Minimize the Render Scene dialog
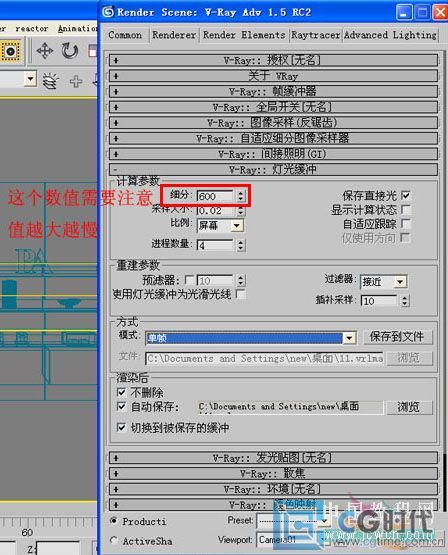The width and height of the screenshot is (448, 555). [x=404, y=13]
